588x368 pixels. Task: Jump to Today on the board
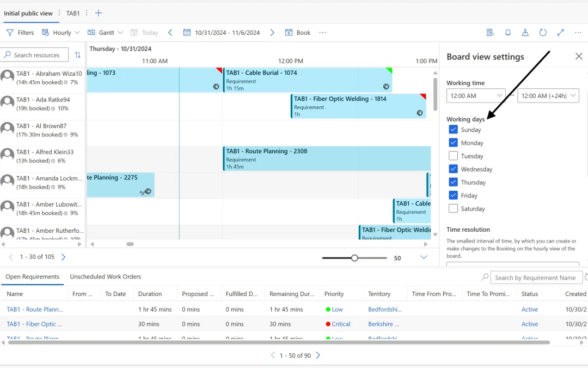click(144, 33)
